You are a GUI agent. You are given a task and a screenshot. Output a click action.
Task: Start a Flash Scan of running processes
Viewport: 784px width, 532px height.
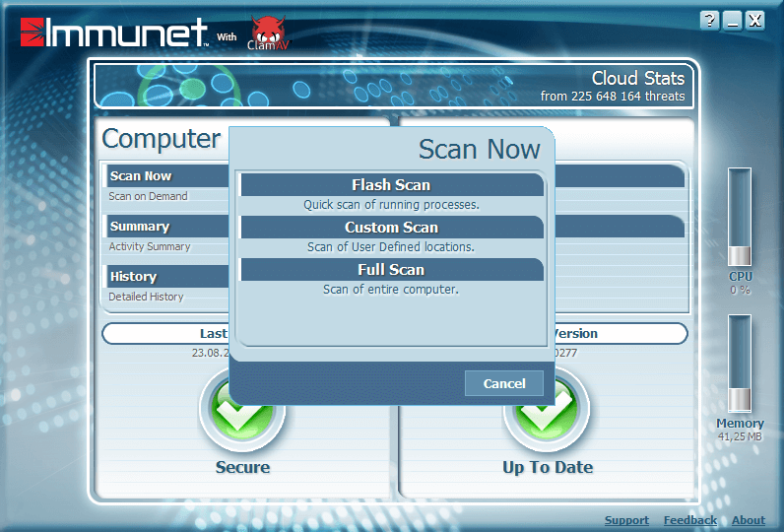tap(392, 185)
